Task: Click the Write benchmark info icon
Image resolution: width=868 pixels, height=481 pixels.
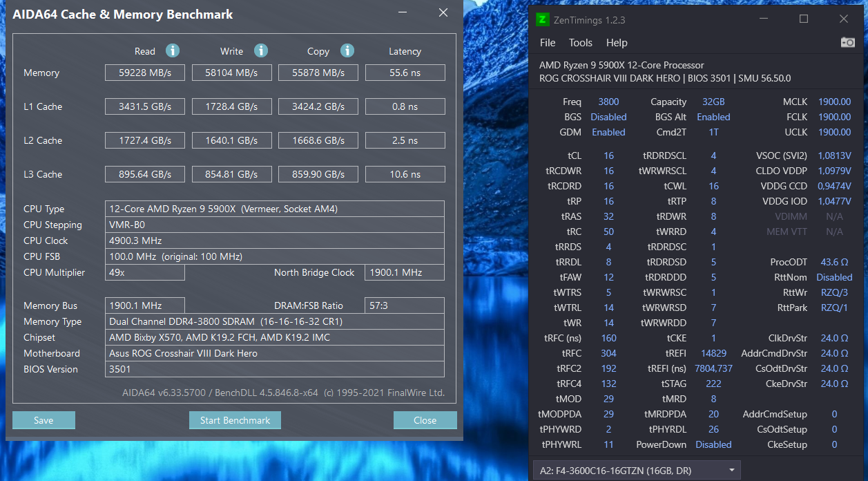Action: click(x=260, y=50)
